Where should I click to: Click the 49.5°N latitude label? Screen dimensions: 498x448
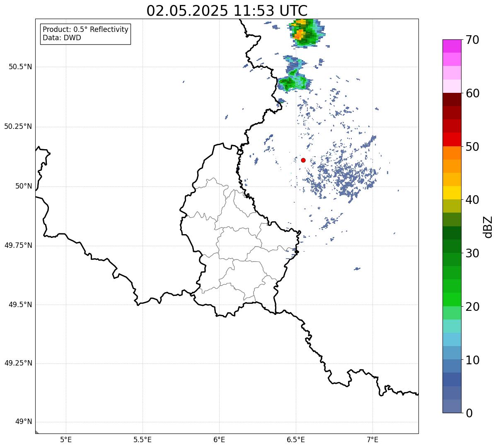(20, 305)
